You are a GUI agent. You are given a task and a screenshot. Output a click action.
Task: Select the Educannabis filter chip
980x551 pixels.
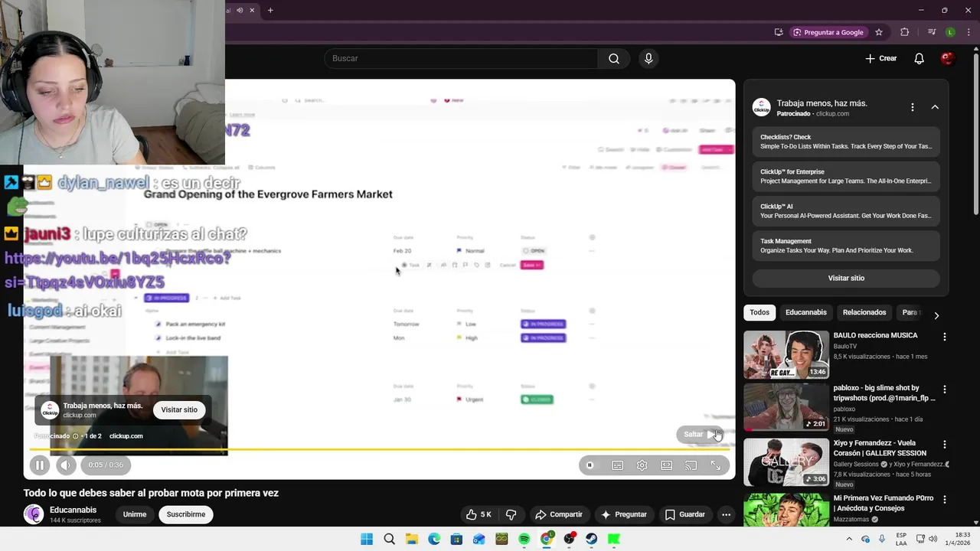point(805,312)
